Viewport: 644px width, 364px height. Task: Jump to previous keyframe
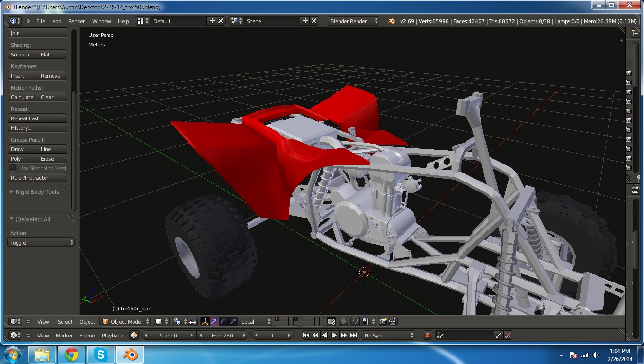point(315,335)
